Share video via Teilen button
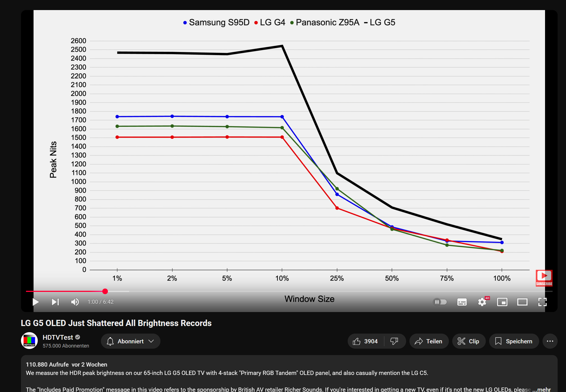The image size is (566, 392). pos(429,341)
